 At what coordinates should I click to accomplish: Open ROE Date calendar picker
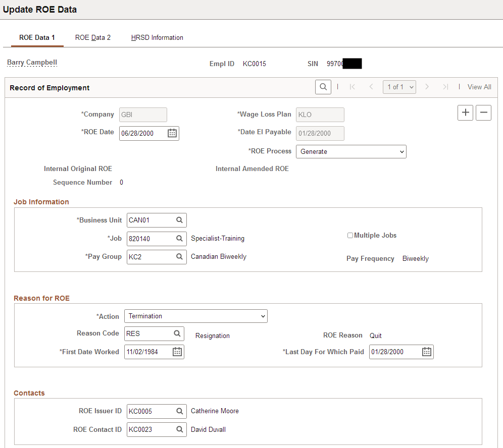[172, 133]
